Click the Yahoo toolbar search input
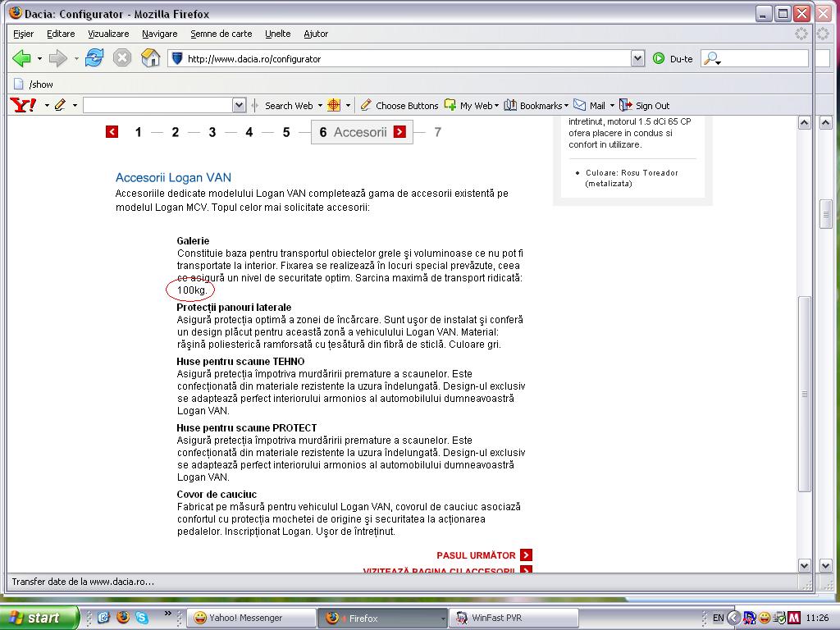 (x=158, y=105)
